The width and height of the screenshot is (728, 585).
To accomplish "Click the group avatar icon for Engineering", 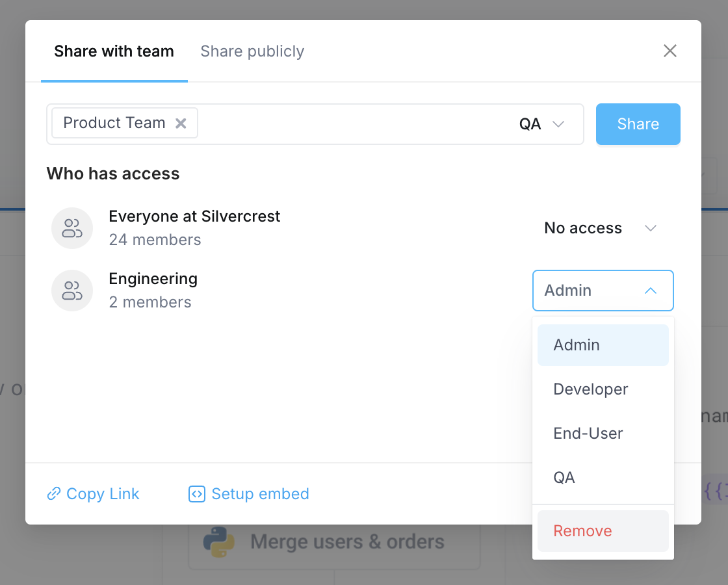I will [x=72, y=291].
